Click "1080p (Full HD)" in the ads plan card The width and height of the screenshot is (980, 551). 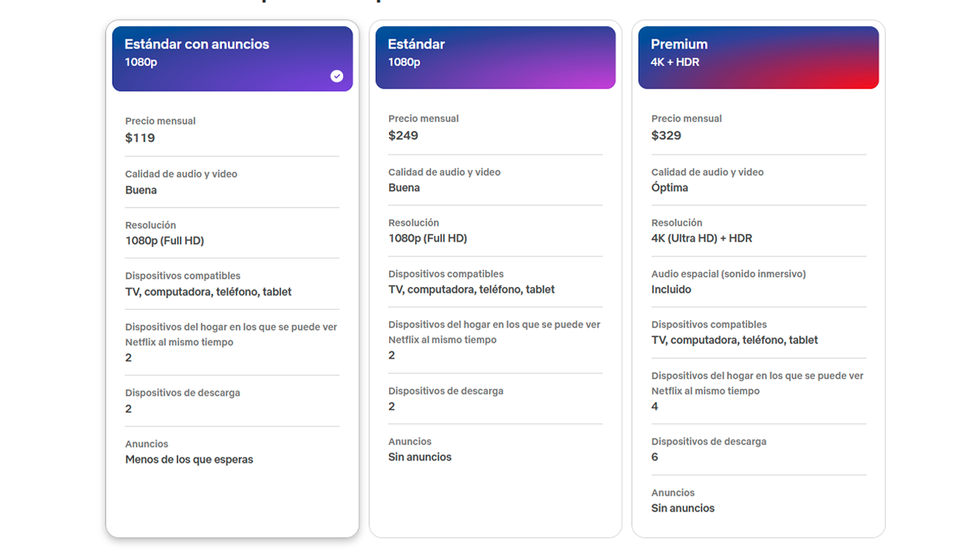coord(165,240)
